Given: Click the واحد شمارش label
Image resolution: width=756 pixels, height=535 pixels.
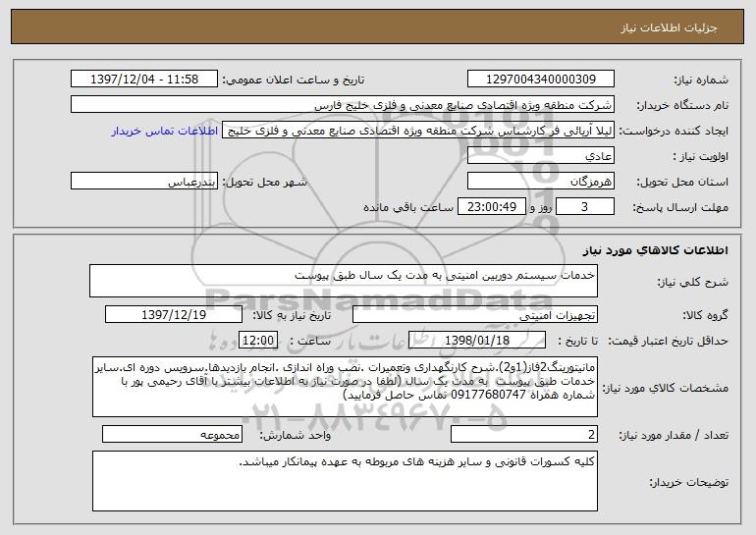Looking at the screenshot, I should [296, 435].
